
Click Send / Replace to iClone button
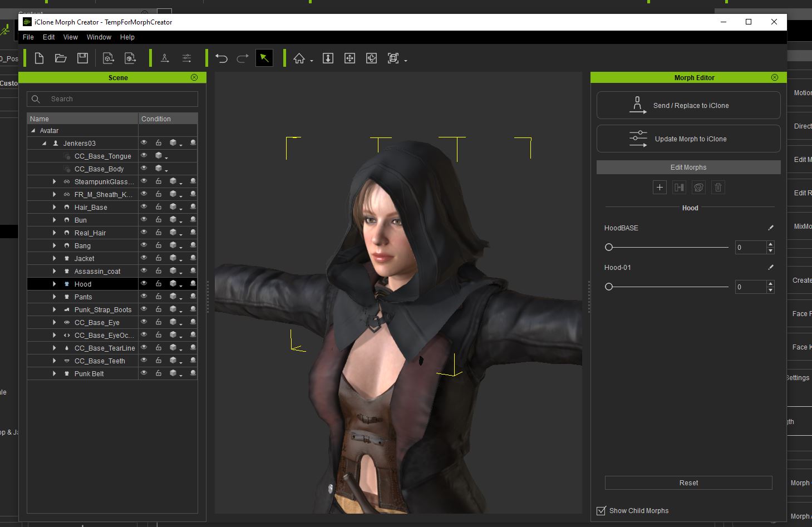(x=688, y=105)
